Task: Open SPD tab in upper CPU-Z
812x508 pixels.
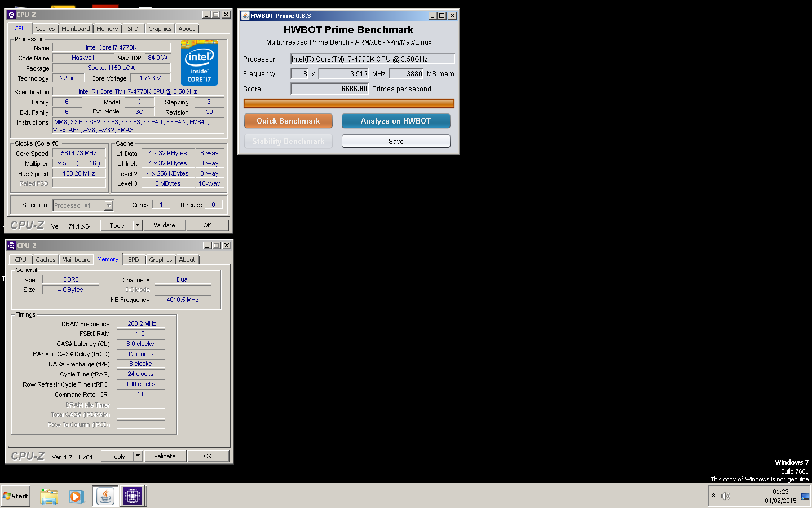Action: [133, 29]
